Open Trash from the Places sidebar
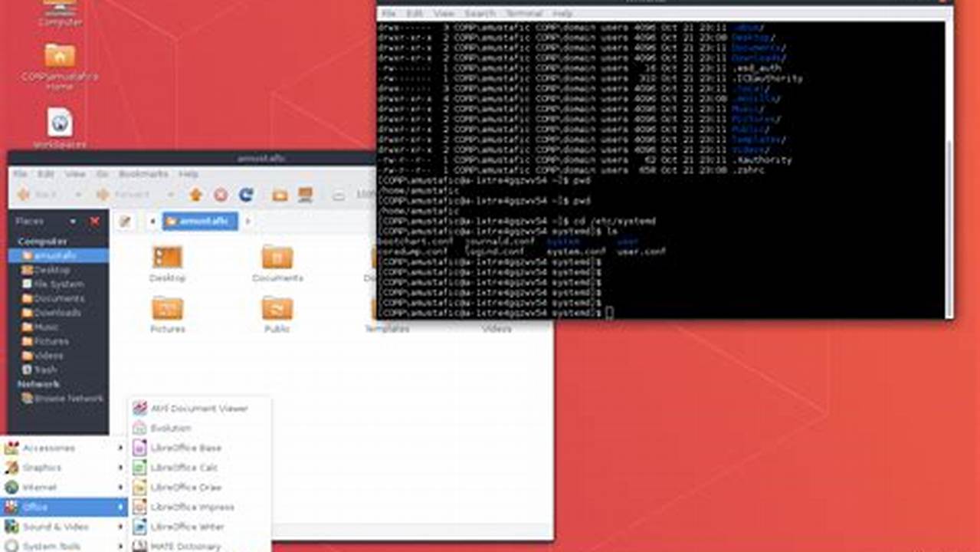The image size is (980, 552). click(x=37, y=370)
